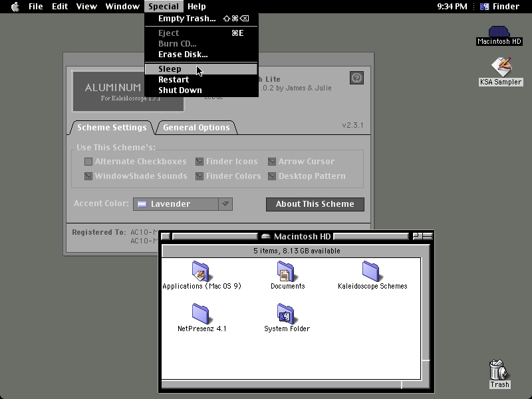The image size is (532, 399).
Task: Choose Sleep from Special menu
Action: click(x=201, y=69)
